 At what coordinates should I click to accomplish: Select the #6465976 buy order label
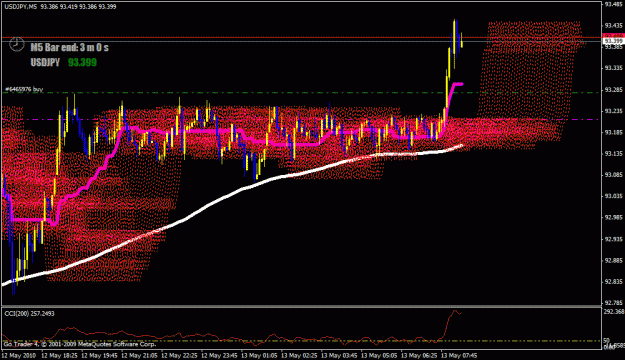[x=24, y=89]
